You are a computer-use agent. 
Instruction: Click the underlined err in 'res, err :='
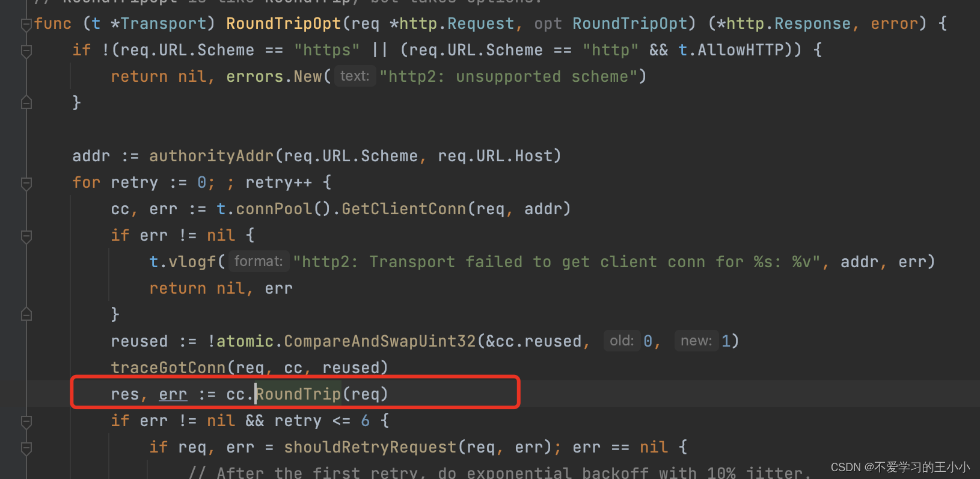173,394
